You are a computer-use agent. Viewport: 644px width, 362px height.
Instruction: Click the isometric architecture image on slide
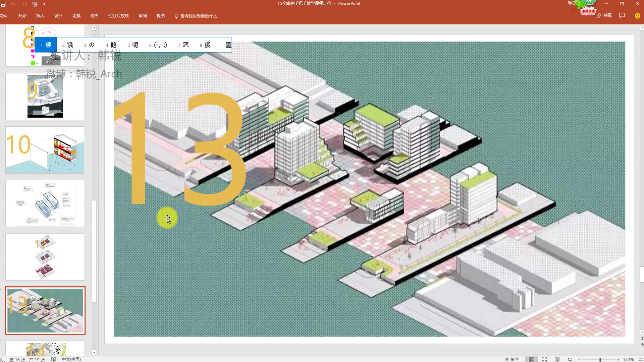tap(369, 189)
